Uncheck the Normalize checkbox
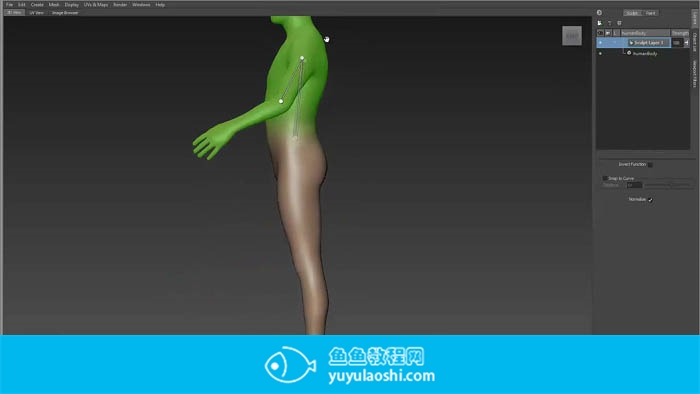The image size is (700, 394). [650, 200]
